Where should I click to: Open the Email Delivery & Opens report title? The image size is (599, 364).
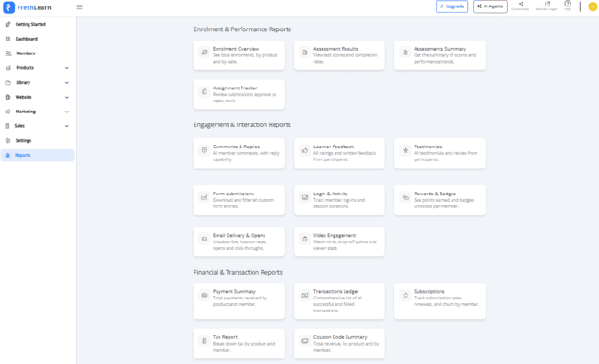(x=239, y=235)
